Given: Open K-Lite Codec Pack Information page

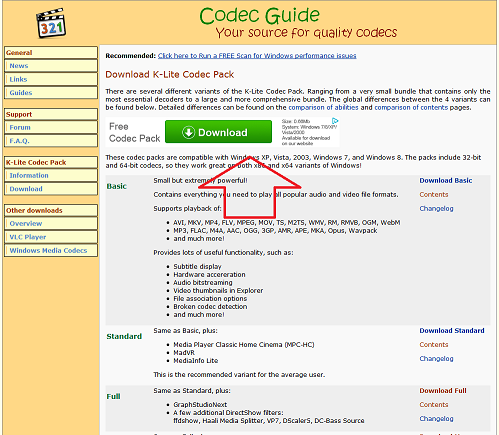Looking at the screenshot, I should [x=51, y=175].
